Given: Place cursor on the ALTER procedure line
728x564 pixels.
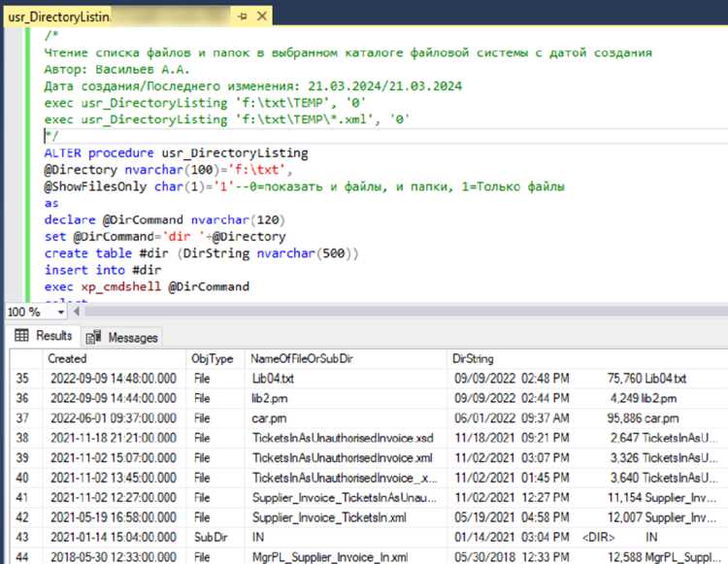Looking at the screenshot, I should tap(176, 153).
